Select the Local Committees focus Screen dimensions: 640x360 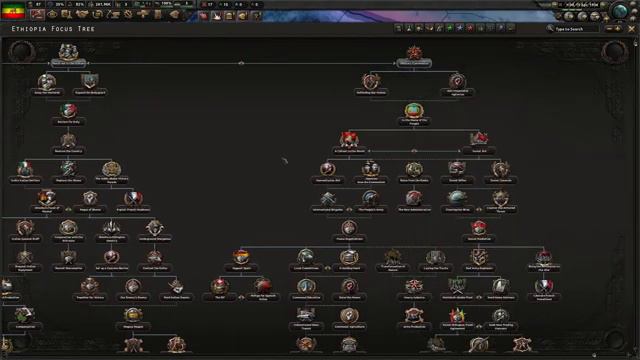pyautogui.click(x=306, y=260)
